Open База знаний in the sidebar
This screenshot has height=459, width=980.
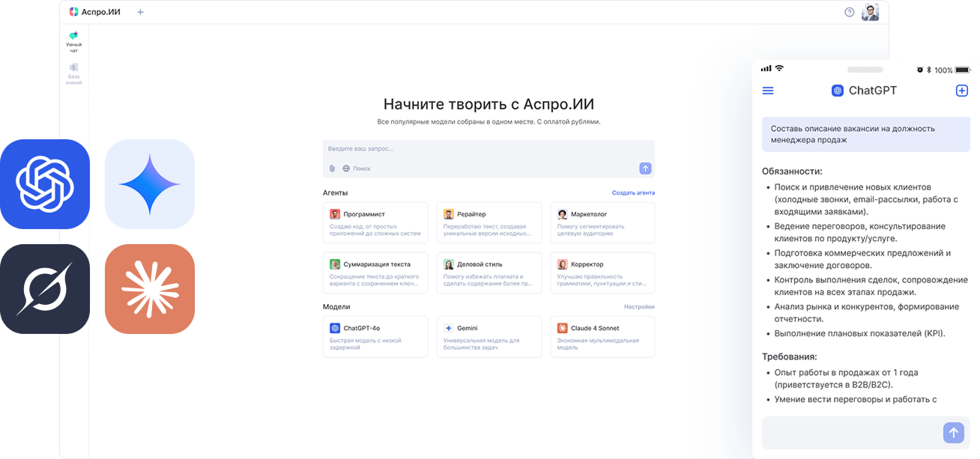point(73,74)
